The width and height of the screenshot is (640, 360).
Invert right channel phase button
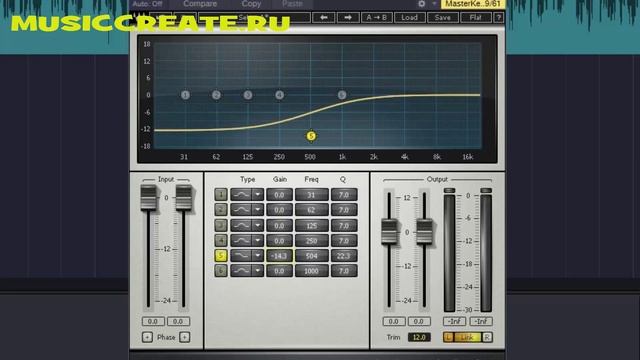(184, 337)
